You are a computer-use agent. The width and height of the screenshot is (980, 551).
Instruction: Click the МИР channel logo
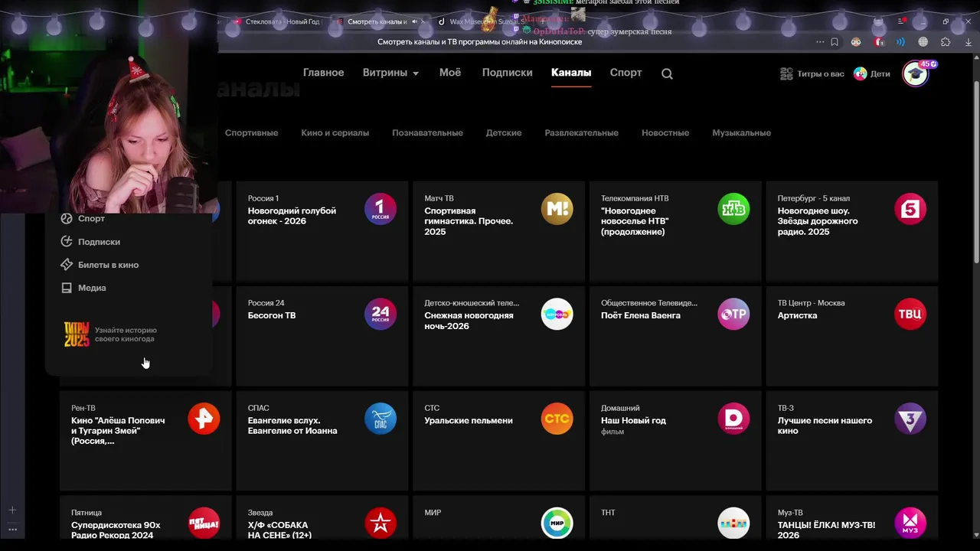coord(557,523)
